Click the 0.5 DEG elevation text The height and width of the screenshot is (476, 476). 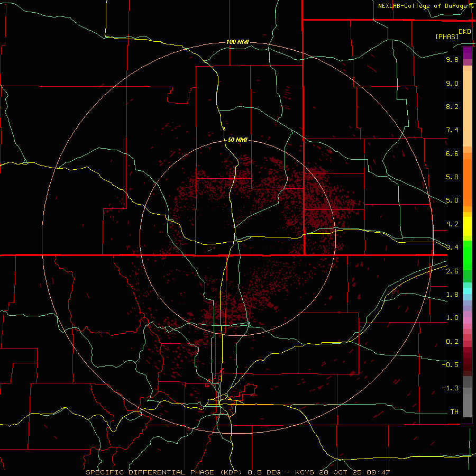tap(263, 472)
